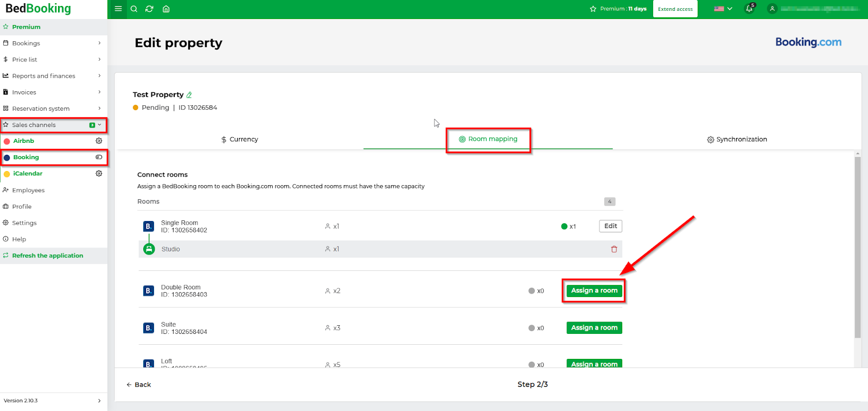This screenshot has height=411, width=868.
Task: Click the Premium: 11 days label
Action: pyautogui.click(x=623, y=9)
